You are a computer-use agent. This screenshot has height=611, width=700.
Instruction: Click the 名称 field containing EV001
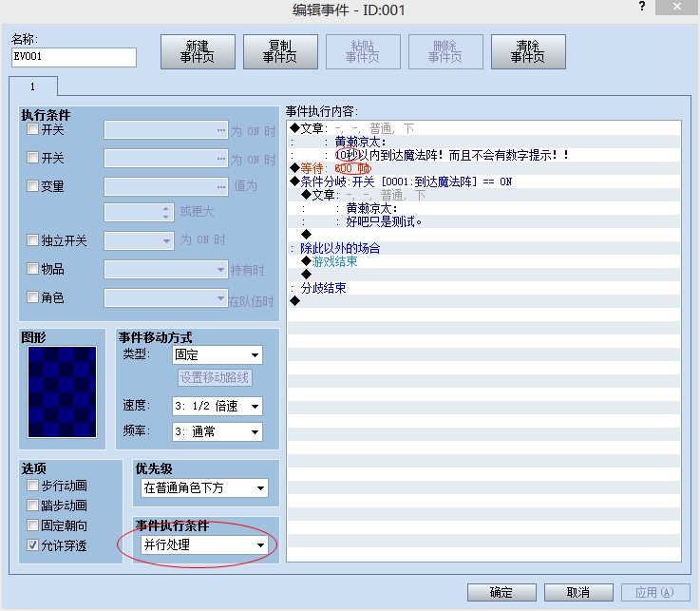[x=74, y=57]
